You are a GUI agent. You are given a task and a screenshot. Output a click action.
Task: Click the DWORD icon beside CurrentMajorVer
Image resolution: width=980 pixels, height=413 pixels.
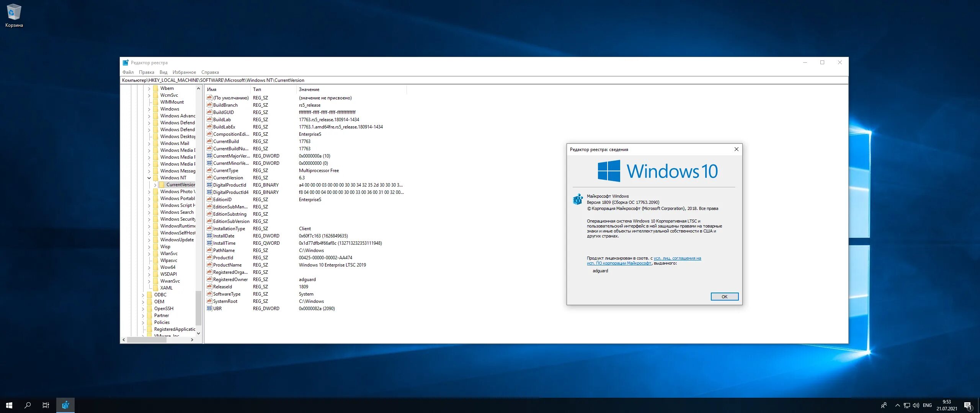click(x=209, y=156)
